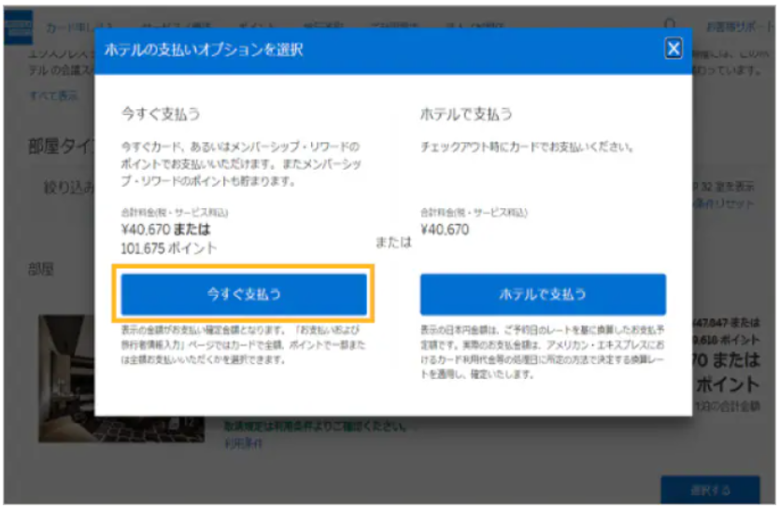This screenshot has width=780, height=507.
Task: Select the ホテルで支払う heading text
Action: pyautogui.click(x=466, y=114)
